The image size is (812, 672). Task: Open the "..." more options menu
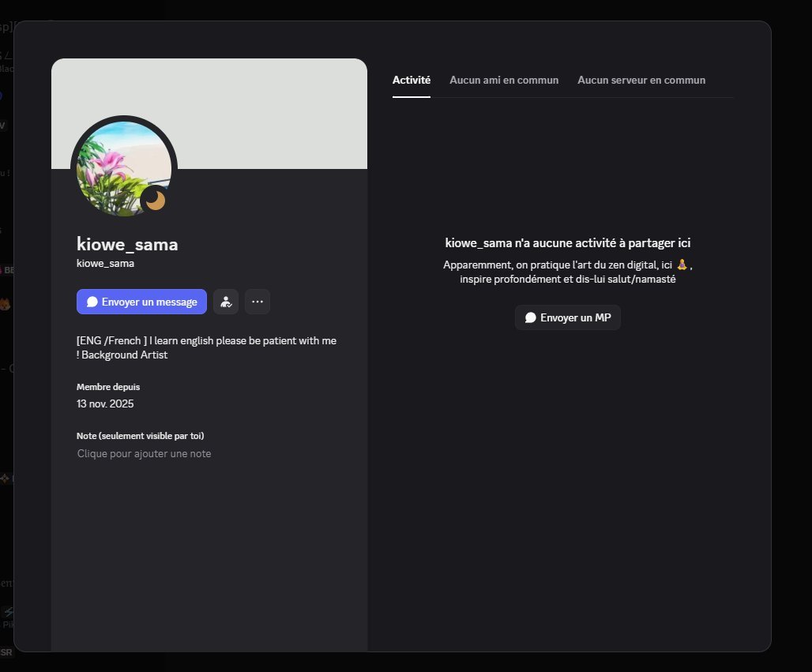click(x=258, y=301)
